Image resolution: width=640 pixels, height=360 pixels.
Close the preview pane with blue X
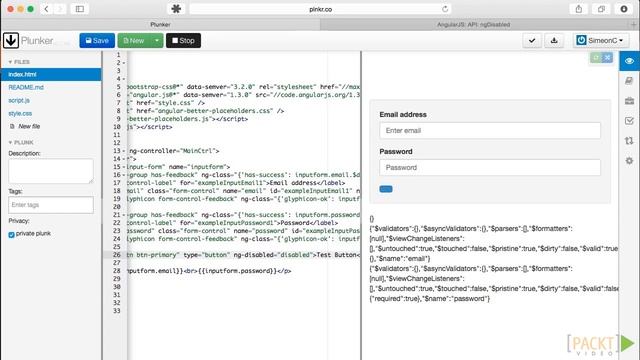coord(607,58)
